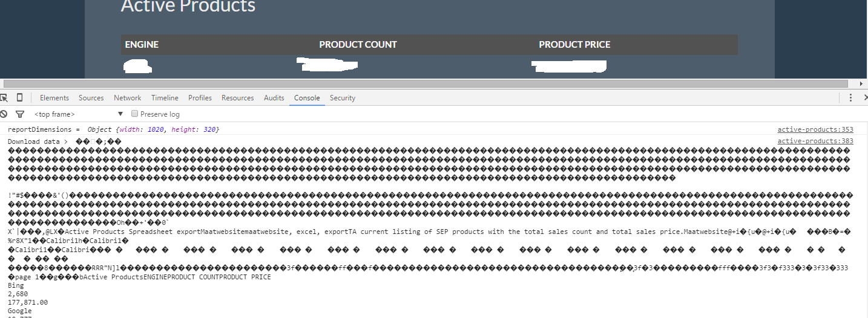868x318 pixels.
Task: Open the DevTools three-dot menu
Action: click(x=850, y=98)
